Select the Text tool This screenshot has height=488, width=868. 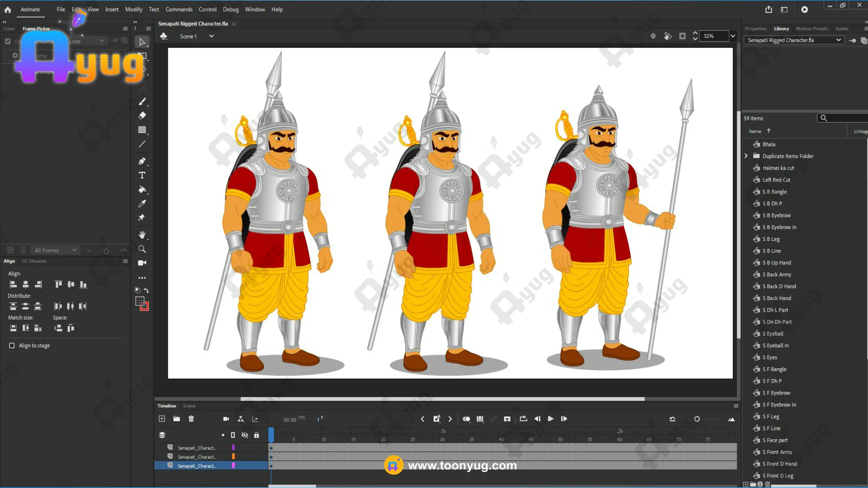tap(142, 175)
